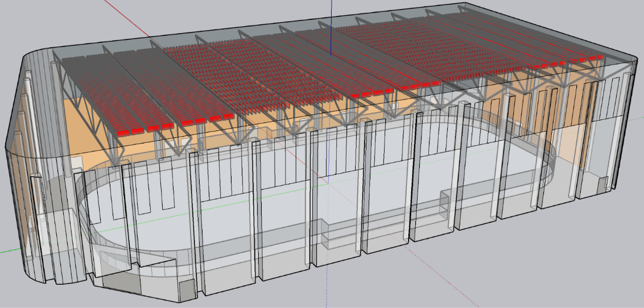The height and width of the screenshot is (308, 644).
Task: Select the small gray door on the right end wall
Action: click(602, 184)
